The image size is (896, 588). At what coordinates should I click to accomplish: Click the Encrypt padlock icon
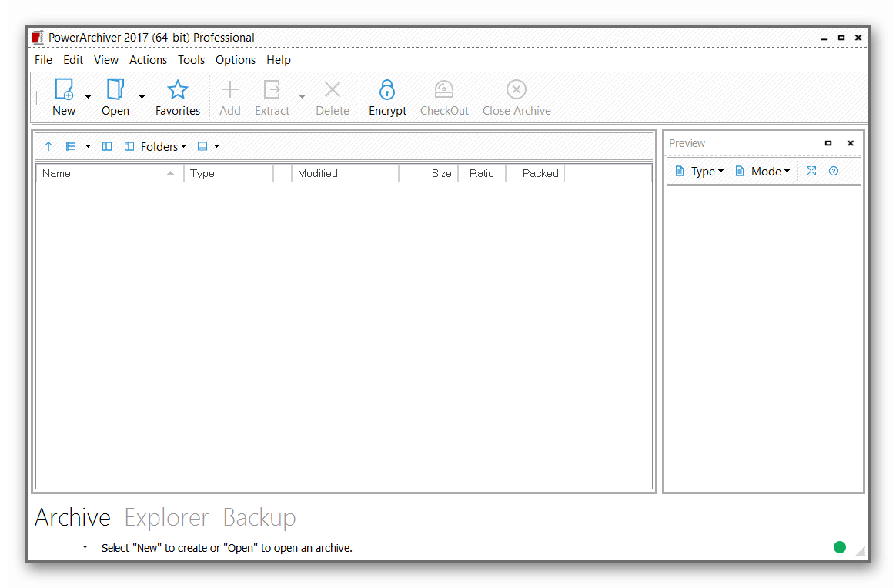(387, 90)
